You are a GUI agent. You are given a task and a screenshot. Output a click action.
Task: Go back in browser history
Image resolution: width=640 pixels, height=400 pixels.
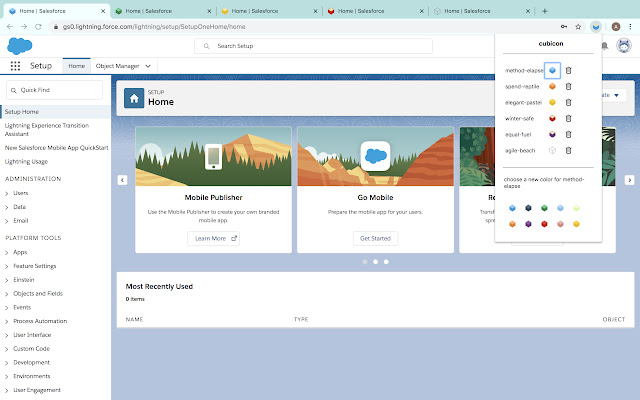click(x=10, y=27)
